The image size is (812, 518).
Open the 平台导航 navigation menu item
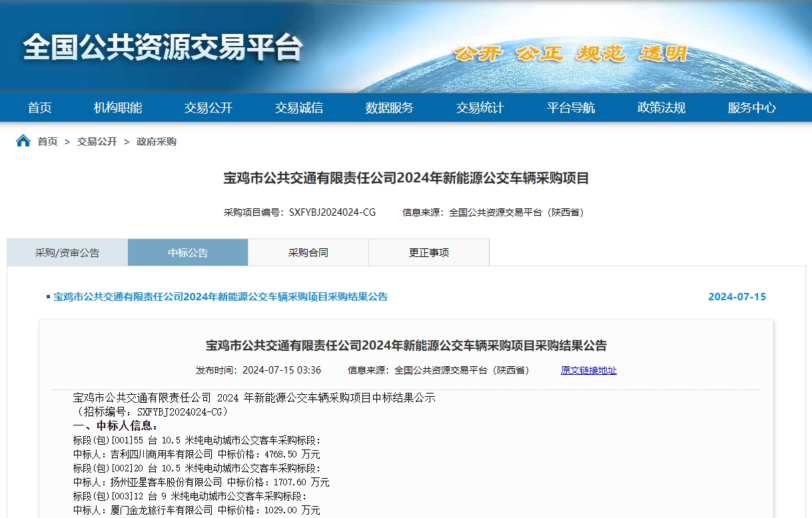[570, 107]
